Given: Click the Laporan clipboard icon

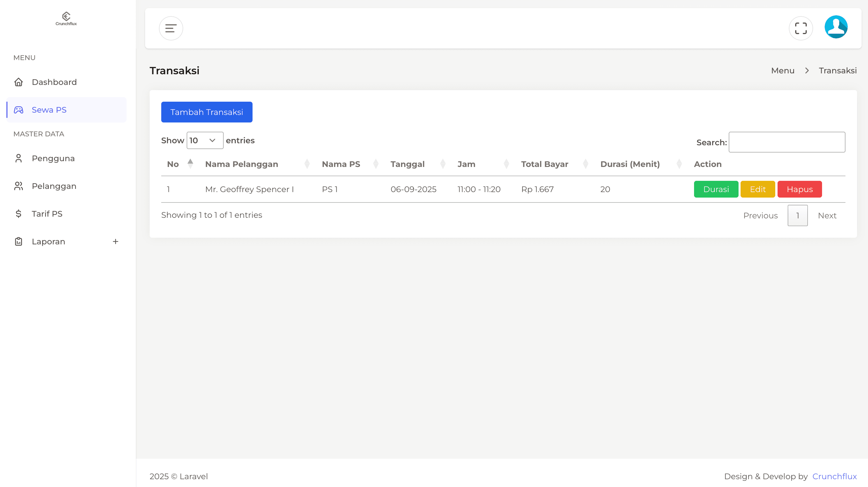Looking at the screenshot, I should click(x=18, y=241).
